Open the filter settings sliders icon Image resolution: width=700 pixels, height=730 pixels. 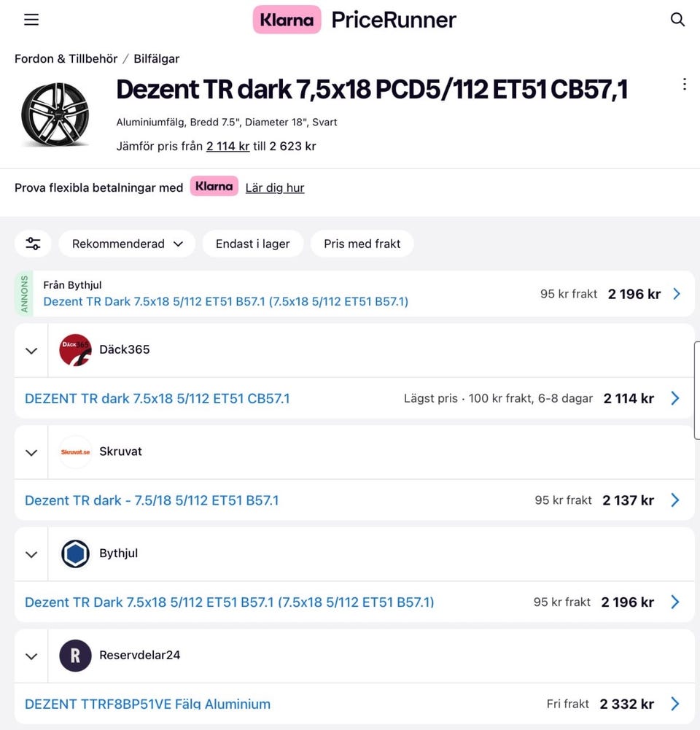(x=33, y=244)
